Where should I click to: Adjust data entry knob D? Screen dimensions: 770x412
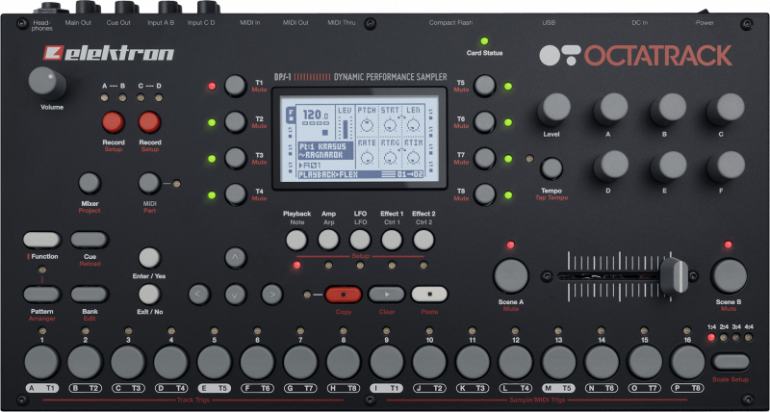click(611, 166)
